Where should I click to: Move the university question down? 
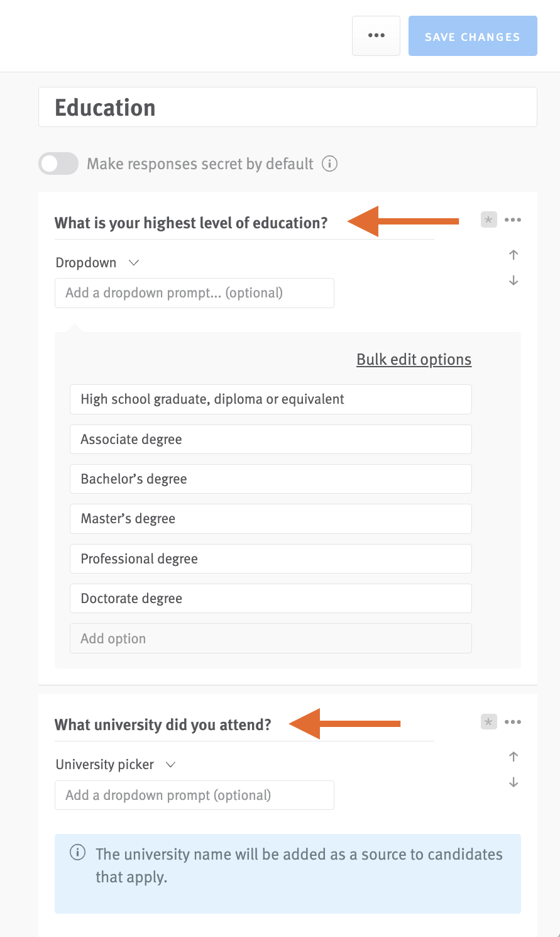click(513, 782)
